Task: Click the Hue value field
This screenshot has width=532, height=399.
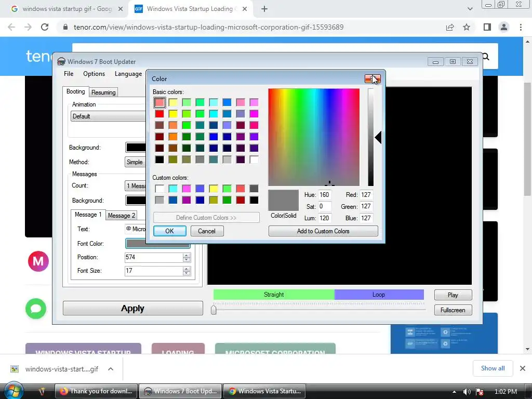Action: tap(324, 195)
